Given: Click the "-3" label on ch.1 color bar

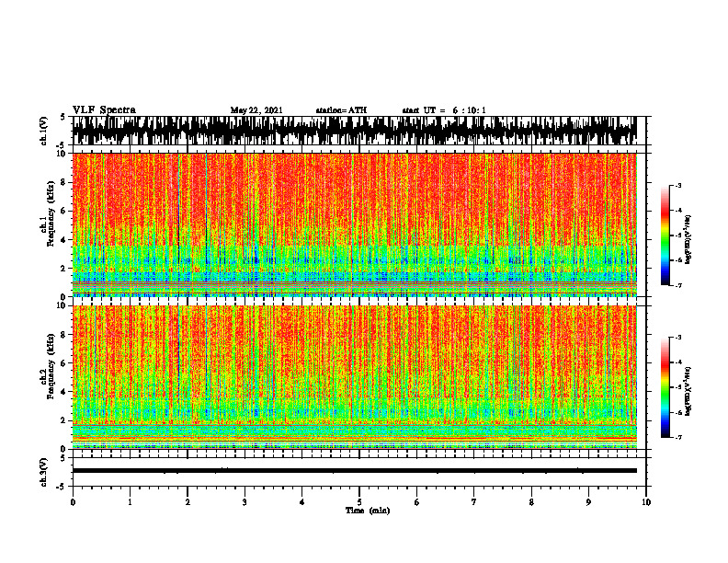Looking at the screenshot, I should point(677,185).
